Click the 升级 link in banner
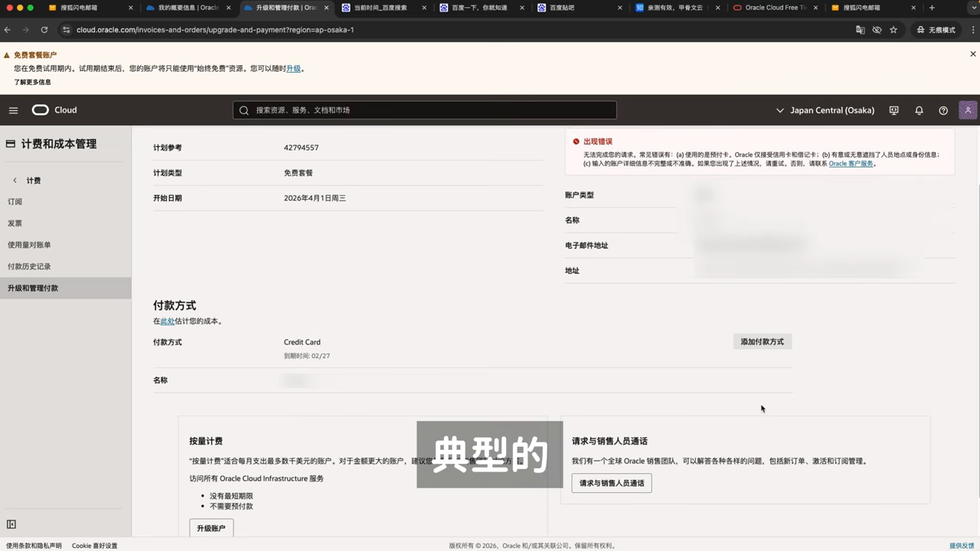This screenshot has height=551, width=980. click(293, 69)
